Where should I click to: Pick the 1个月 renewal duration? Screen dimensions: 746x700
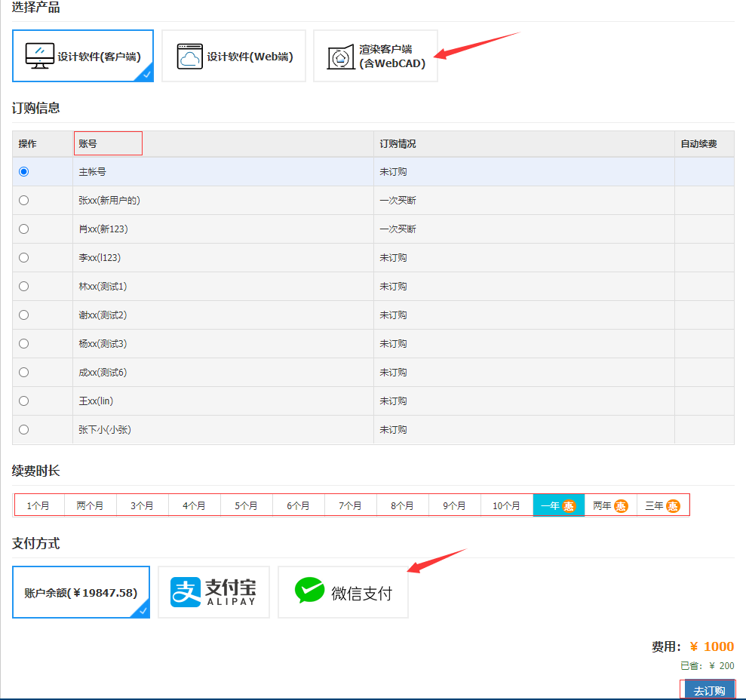pos(38,506)
